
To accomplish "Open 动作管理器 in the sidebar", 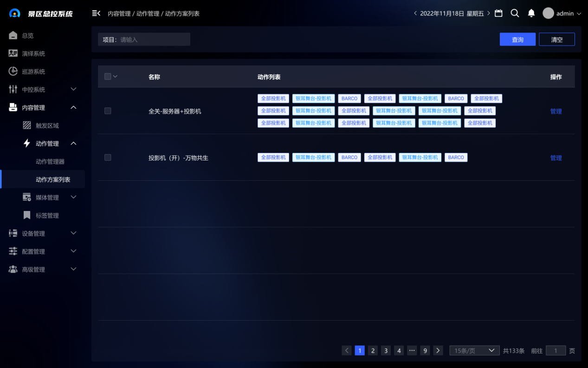I will 50,162.
